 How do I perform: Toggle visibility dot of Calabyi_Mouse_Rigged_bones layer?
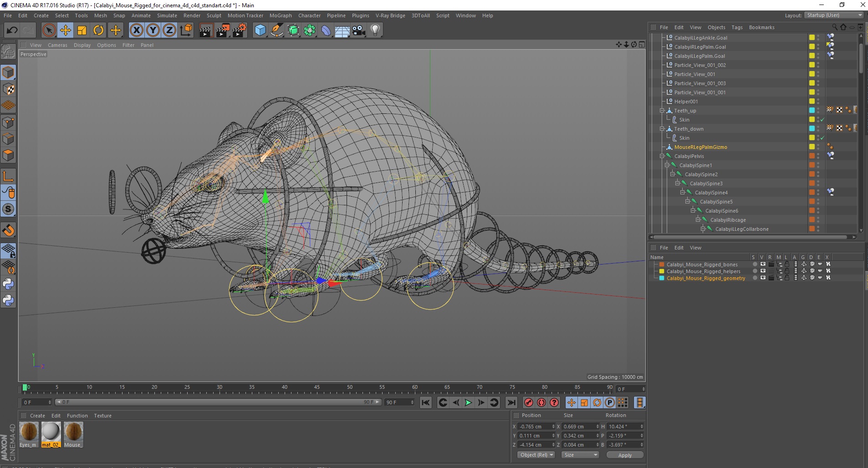pos(755,264)
